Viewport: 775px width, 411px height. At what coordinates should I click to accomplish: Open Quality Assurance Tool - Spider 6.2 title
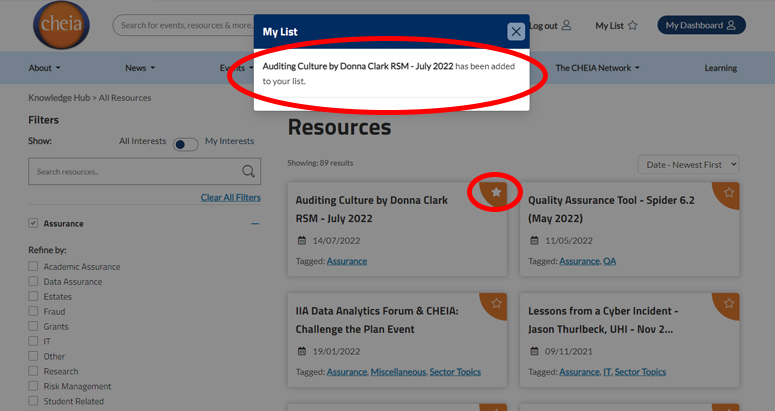tap(611, 209)
